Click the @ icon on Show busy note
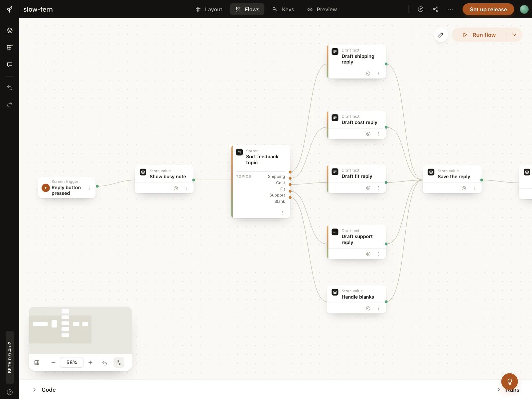532x399 pixels. (x=176, y=188)
